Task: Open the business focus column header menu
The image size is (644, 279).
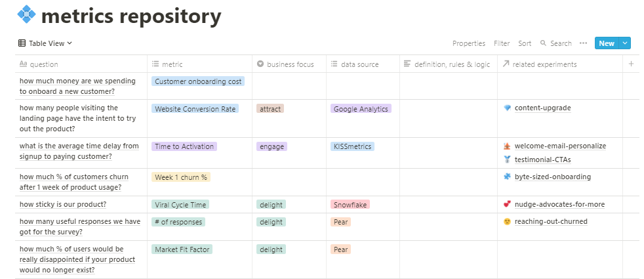Action: tap(289, 64)
